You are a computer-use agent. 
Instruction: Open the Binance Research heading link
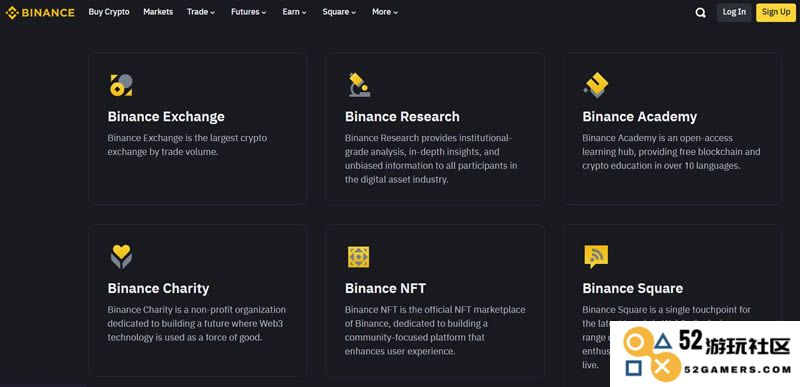pyautogui.click(x=402, y=117)
